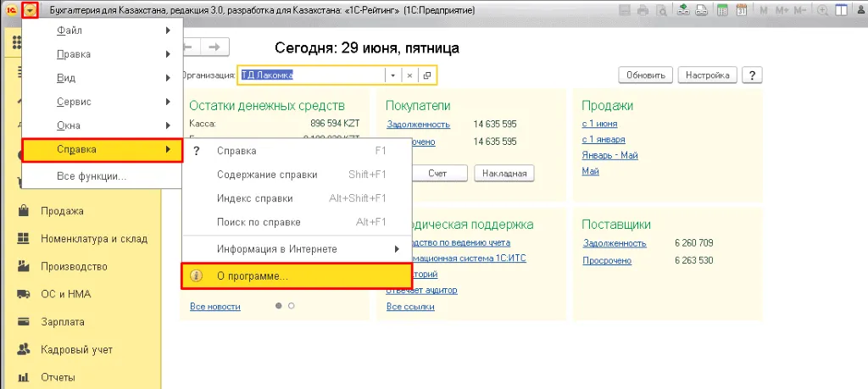Expand Информация в Интернете submenu arrow
This screenshot has width=868, height=389.
coord(397,249)
